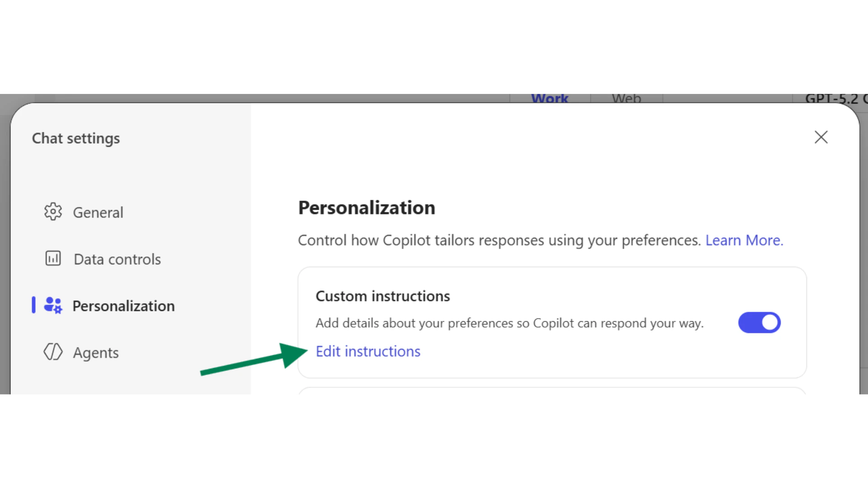
Task: Open the Learn More link
Action: pos(744,240)
